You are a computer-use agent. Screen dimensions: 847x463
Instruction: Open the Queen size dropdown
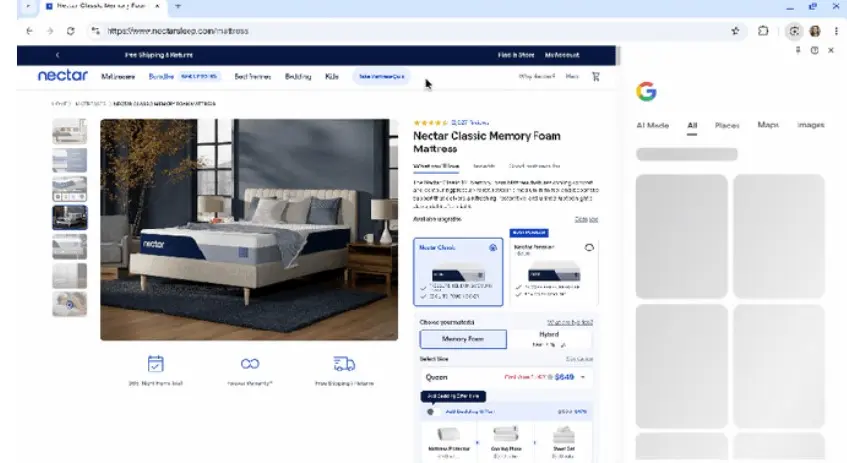point(506,377)
